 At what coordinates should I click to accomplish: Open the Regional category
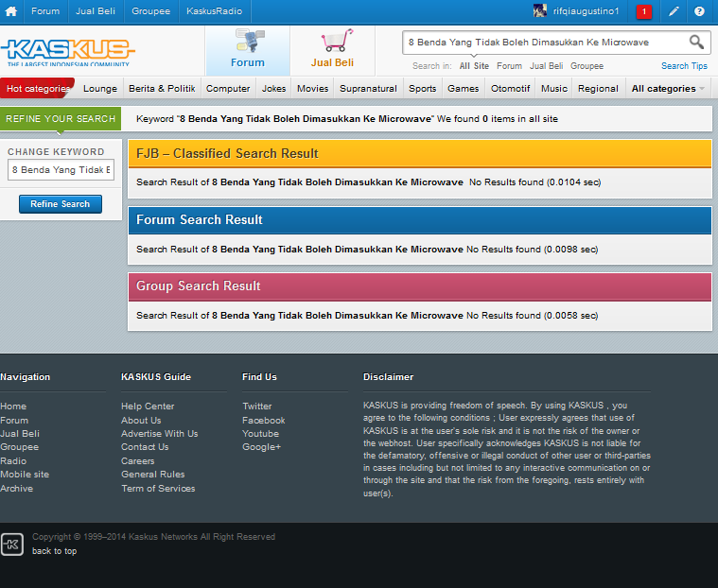598,88
